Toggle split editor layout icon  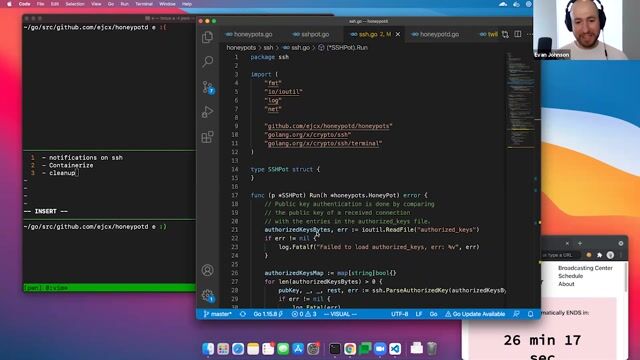[x=518, y=34]
